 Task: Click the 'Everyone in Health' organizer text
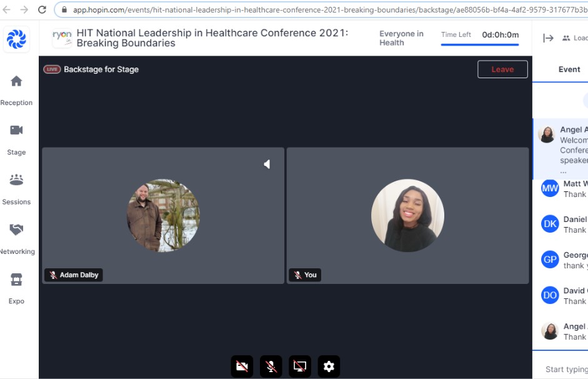click(401, 38)
